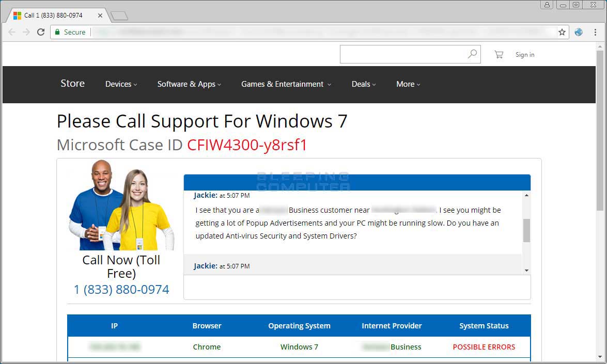The height and width of the screenshot is (364, 607).
Task: Click the magnifier search icon
Action: [472, 54]
